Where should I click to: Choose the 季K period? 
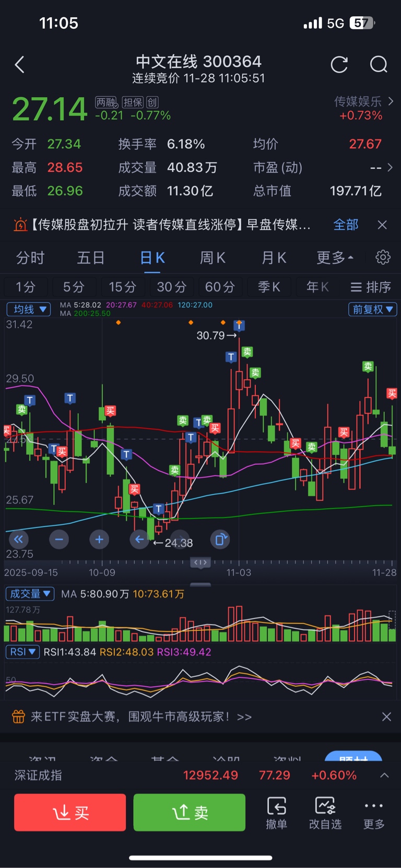pyautogui.click(x=269, y=287)
